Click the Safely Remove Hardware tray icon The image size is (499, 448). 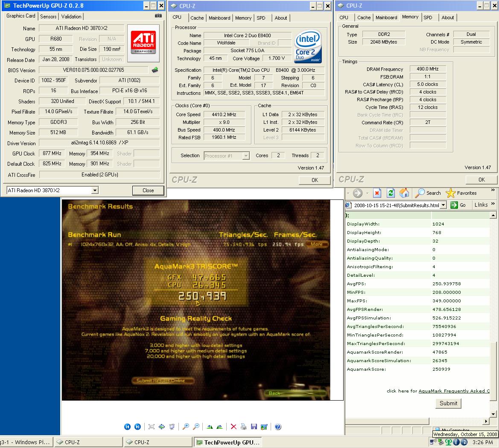(x=441, y=442)
